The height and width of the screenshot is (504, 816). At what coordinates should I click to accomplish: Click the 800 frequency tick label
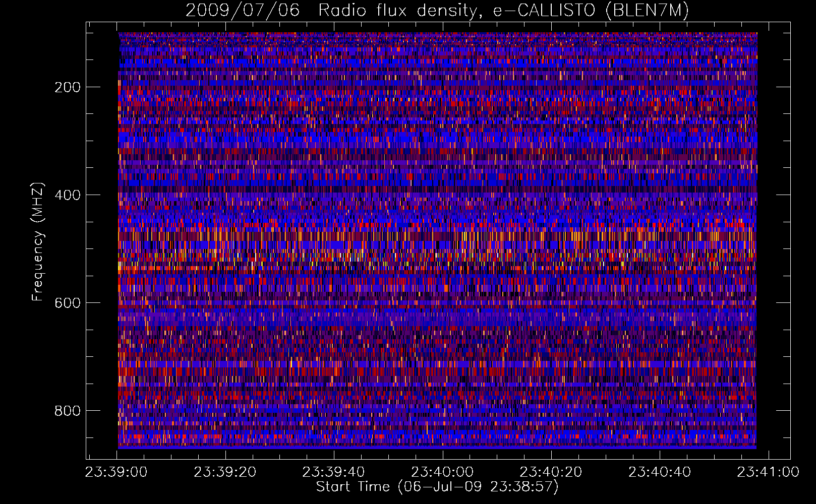point(68,411)
